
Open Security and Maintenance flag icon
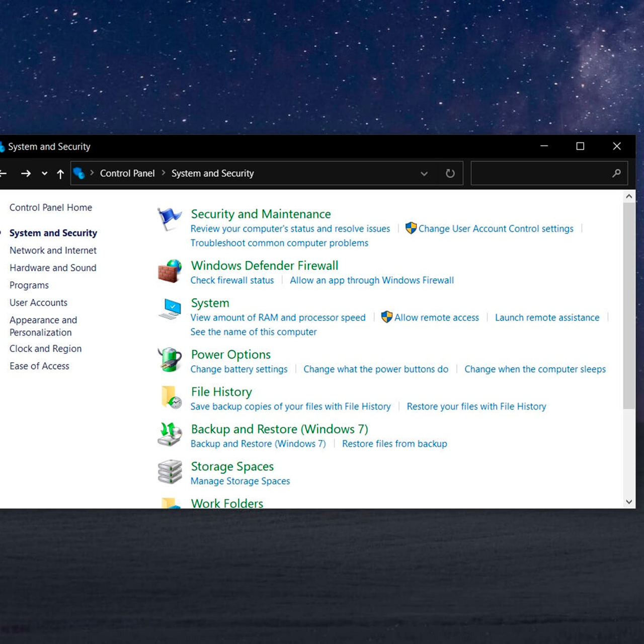pos(169,219)
